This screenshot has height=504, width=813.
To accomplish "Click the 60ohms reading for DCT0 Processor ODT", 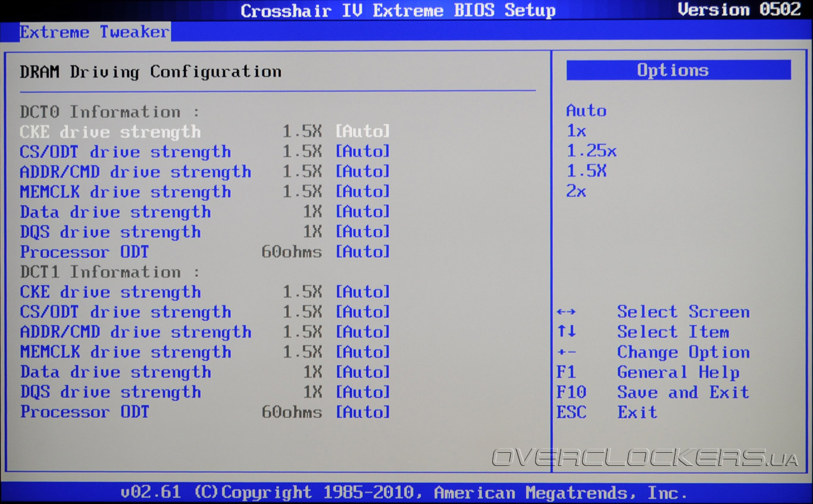I will click(x=292, y=252).
